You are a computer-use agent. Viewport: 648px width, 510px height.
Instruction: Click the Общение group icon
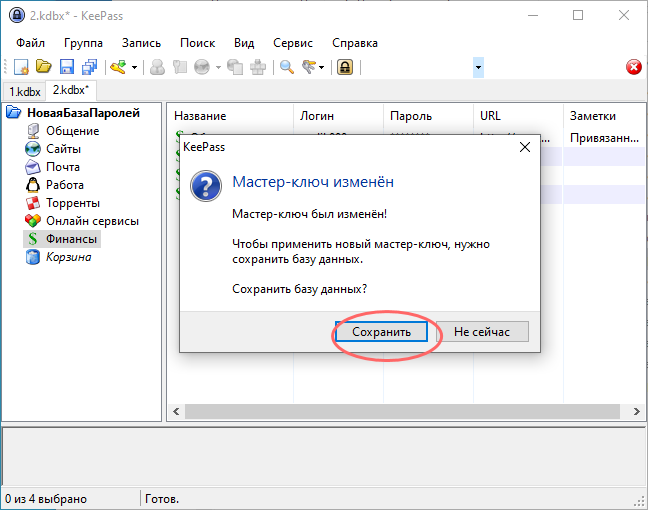tap(33, 131)
